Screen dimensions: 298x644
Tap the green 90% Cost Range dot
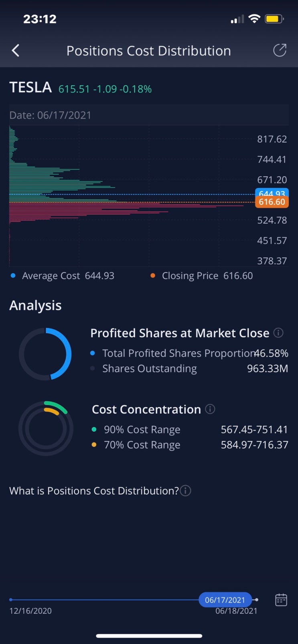point(94,429)
